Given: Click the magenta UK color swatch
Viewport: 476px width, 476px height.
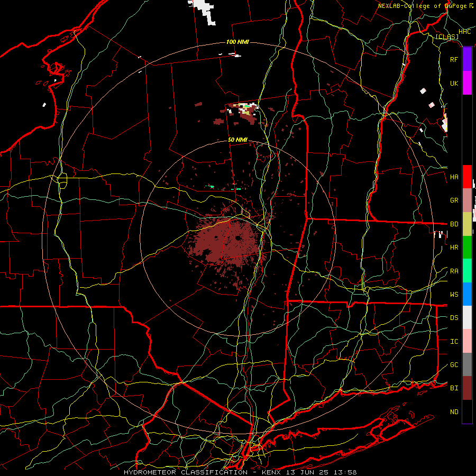Looking at the screenshot, I should point(467,83).
